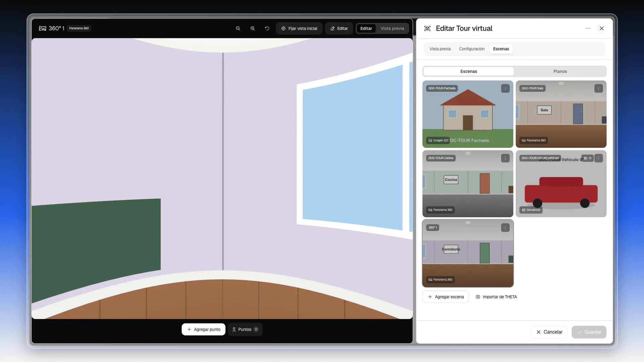Select the DOC-TOUR Cocina scene thumbnail
This screenshot has width=644, height=362.
pos(468,184)
